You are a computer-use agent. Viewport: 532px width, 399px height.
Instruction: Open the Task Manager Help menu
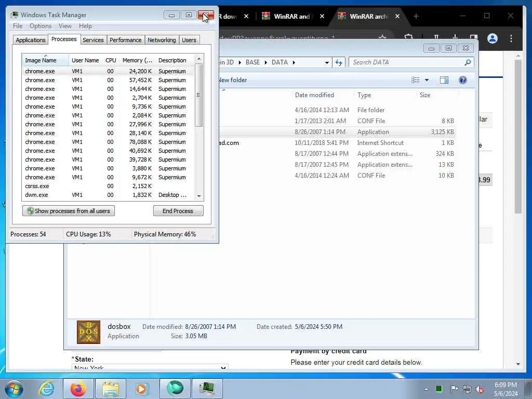click(x=85, y=26)
